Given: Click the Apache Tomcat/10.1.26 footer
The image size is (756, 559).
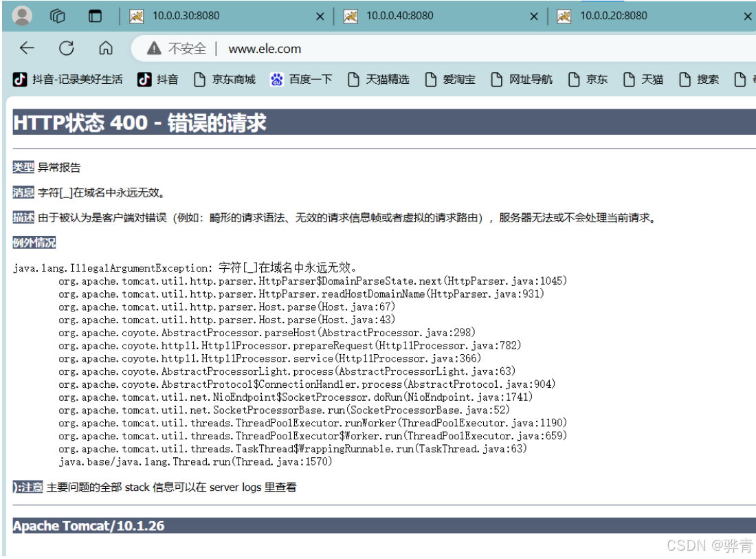Looking at the screenshot, I should tap(89, 526).
